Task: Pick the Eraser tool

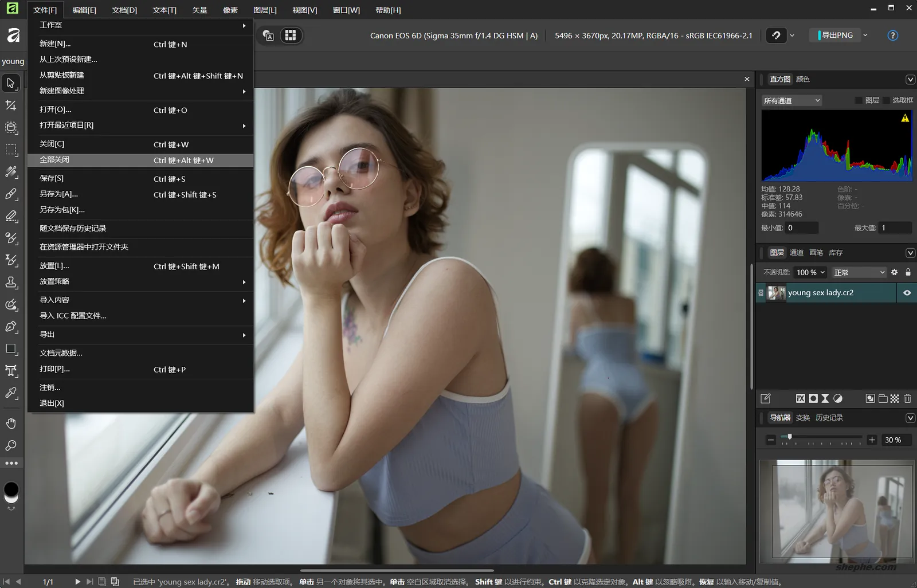Action: (11, 216)
